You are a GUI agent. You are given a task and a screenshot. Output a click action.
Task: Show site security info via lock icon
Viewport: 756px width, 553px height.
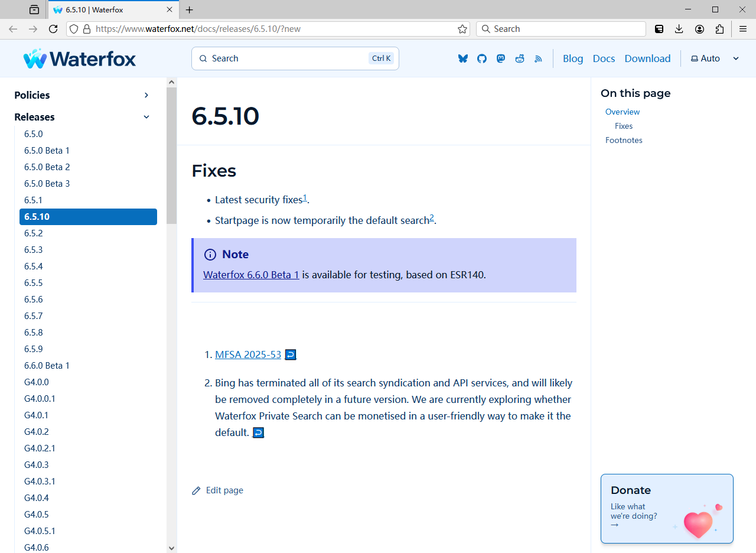tap(87, 29)
